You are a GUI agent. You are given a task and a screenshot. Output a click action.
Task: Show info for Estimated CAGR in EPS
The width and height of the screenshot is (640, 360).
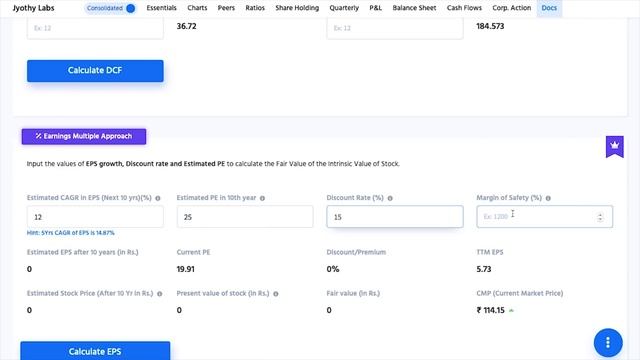click(158, 198)
